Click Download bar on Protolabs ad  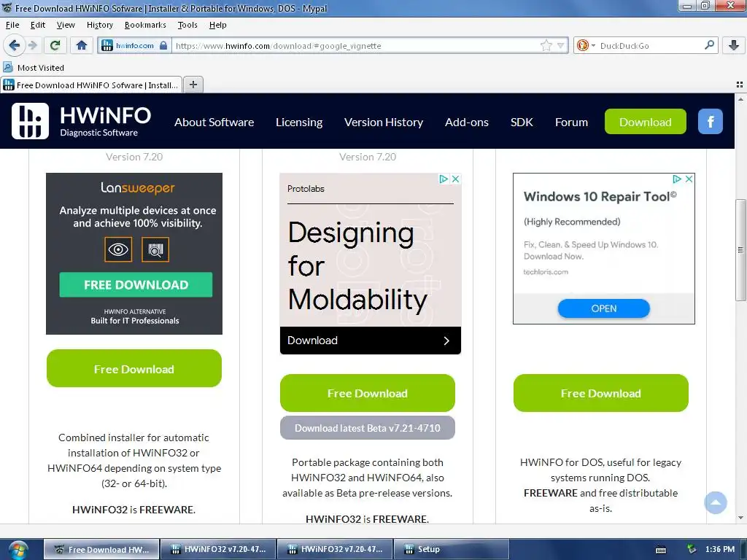pyautogui.click(x=370, y=340)
